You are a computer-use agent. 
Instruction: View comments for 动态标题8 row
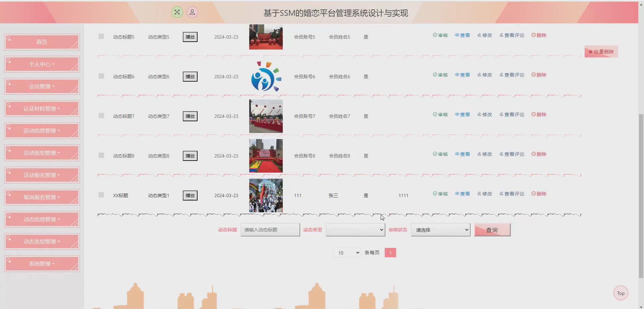[x=512, y=154]
